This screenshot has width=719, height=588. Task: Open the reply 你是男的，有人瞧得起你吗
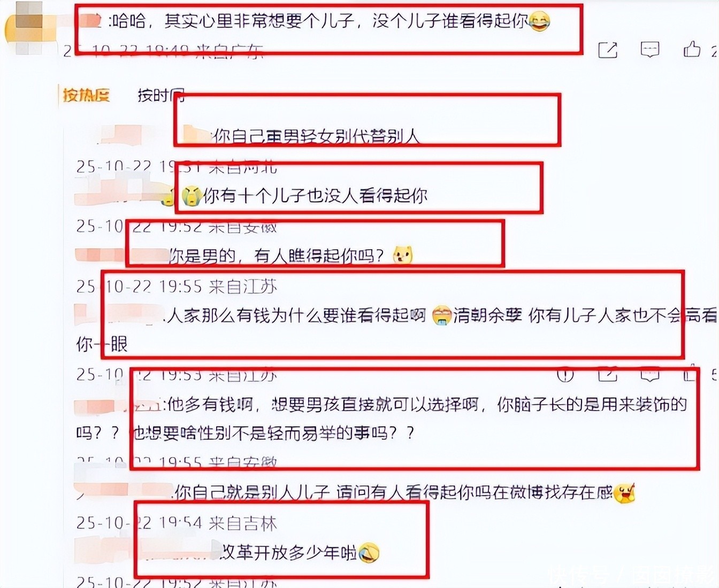tap(277, 256)
